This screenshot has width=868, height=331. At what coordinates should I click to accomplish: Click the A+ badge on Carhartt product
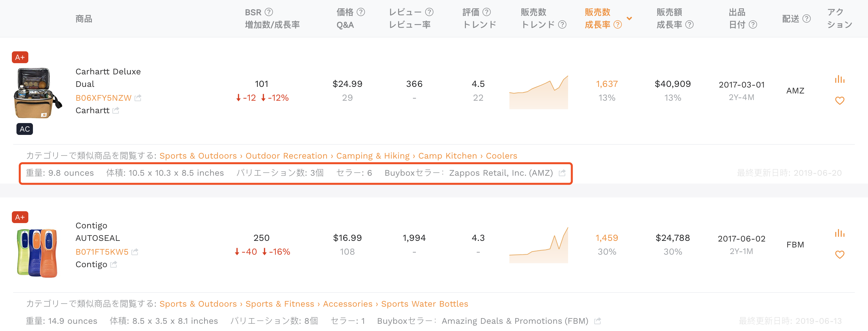click(20, 57)
